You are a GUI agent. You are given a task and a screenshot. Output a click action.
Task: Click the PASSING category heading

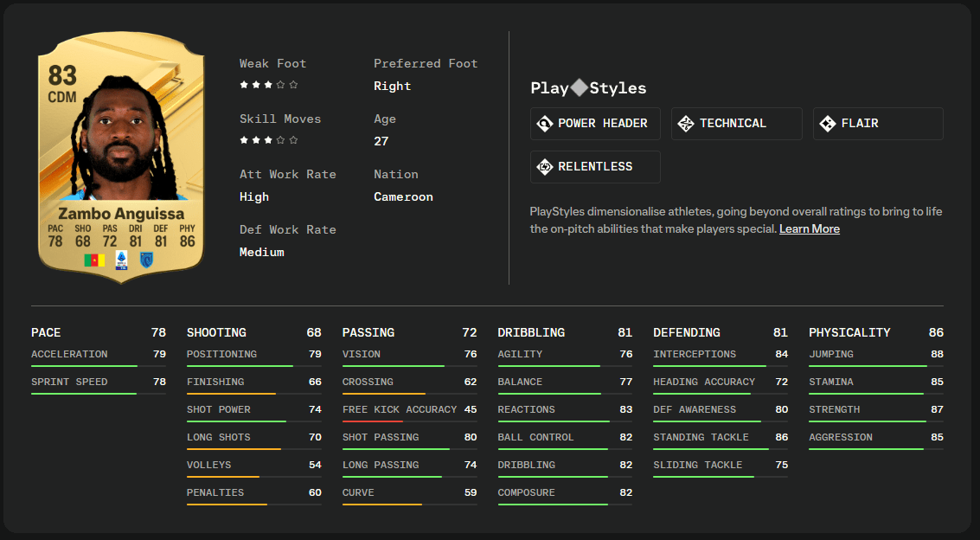tap(368, 332)
